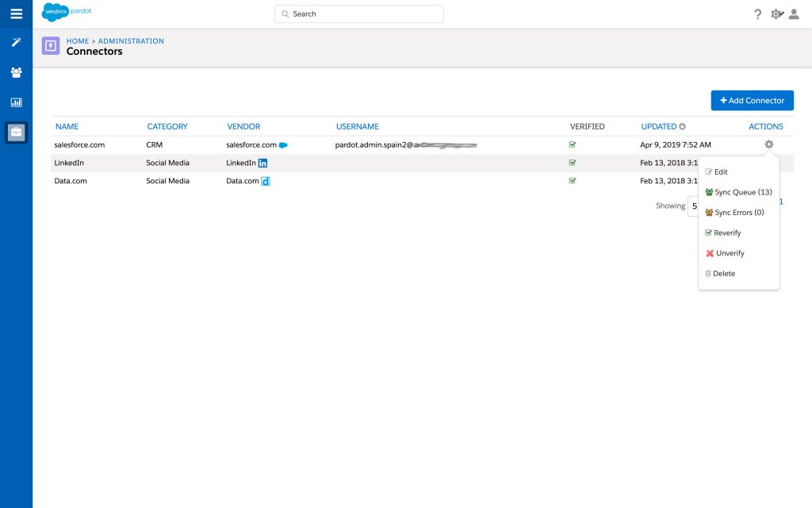The height and width of the screenshot is (508, 812).
Task: Sort table by NAME column
Action: tap(67, 126)
